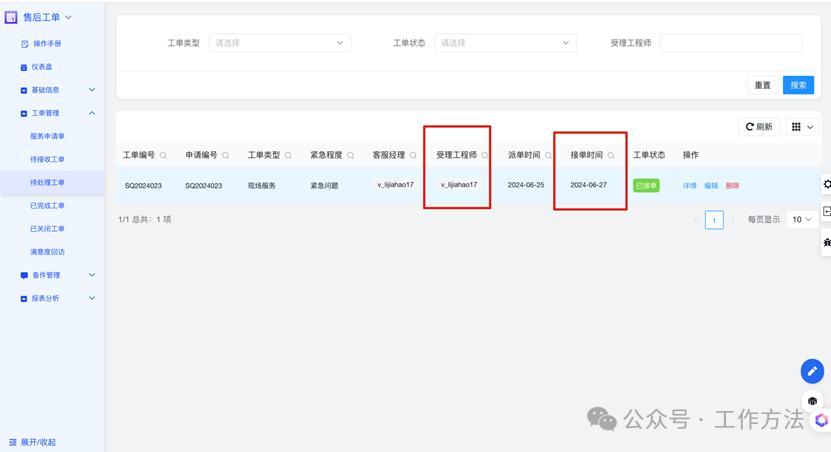Toggle 展开/收起 sidebar collapse

[32, 442]
